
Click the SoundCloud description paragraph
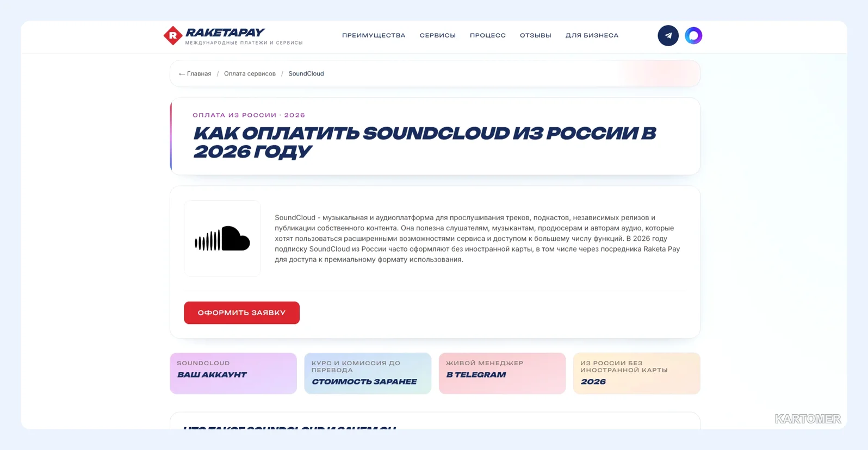tap(478, 239)
